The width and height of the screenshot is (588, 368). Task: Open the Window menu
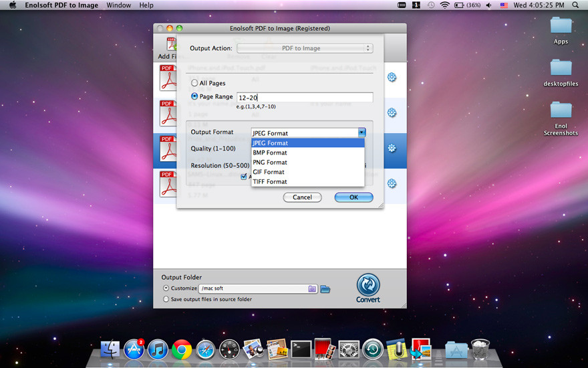click(x=119, y=5)
